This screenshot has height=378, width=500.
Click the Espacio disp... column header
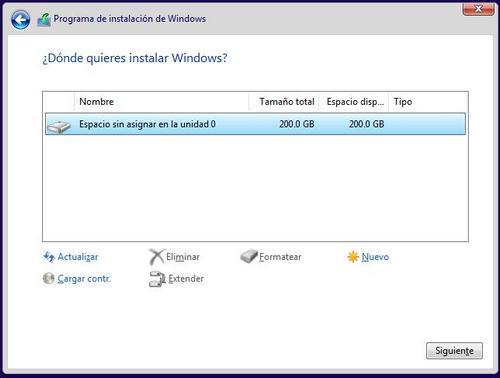coord(354,102)
